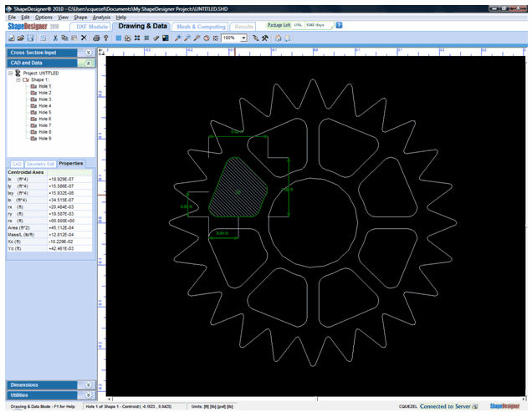Click the first zoom magnifier icon
This screenshot has height=412, width=532.
[x=178, y=38]
